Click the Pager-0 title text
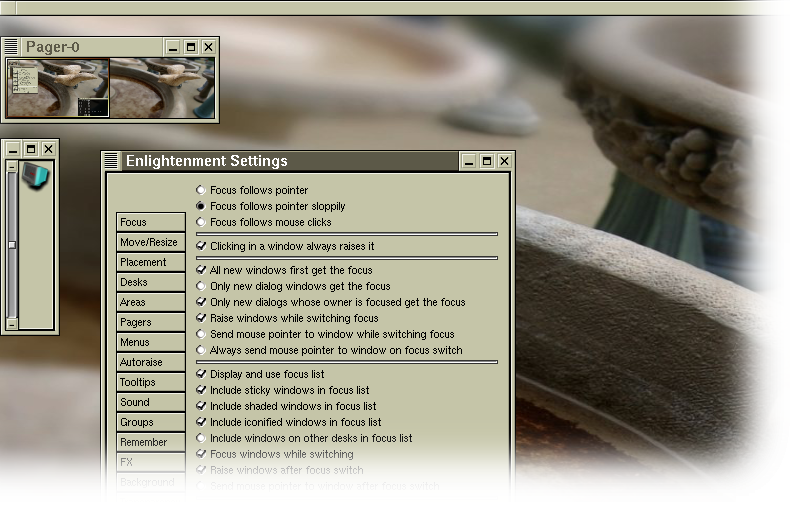800x525 pixels. point(53,47)
